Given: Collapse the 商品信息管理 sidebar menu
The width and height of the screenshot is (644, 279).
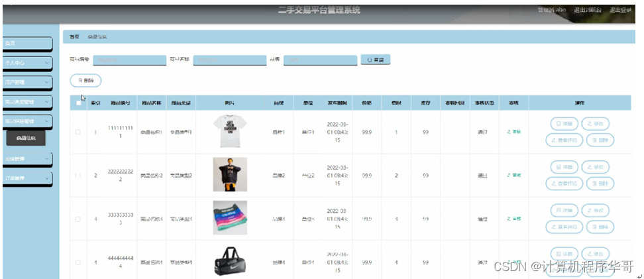Looking at the screenshot, I should coord(28,122).
